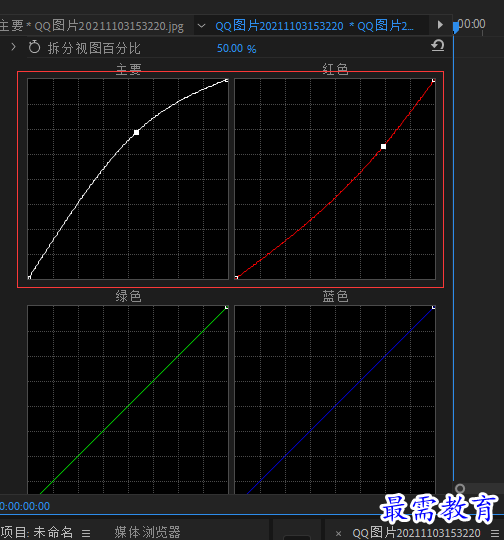Reset 拆分视图百分比 parameter with undo arrow
504x540 pixels.
pyautogui.click(x=438, y=46)
